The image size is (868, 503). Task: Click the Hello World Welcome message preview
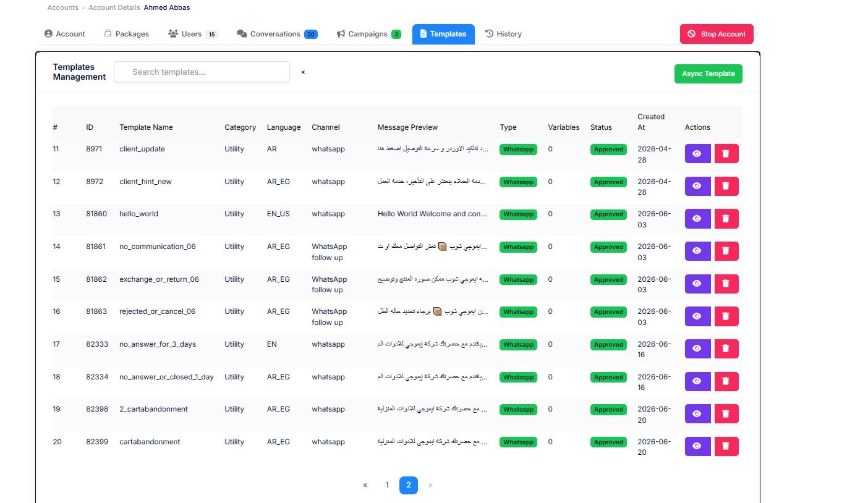pyautogui.click(x=433, y=214)
